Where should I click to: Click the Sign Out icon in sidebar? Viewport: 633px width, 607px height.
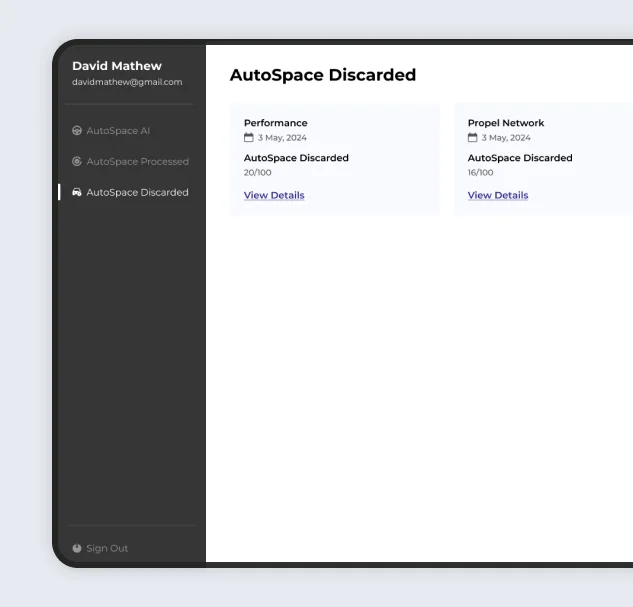click(x=77, y=548)
